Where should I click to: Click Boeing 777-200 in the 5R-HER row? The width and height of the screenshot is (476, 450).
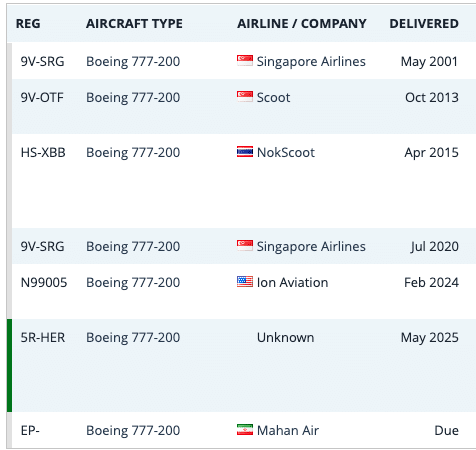pos(133,337)
